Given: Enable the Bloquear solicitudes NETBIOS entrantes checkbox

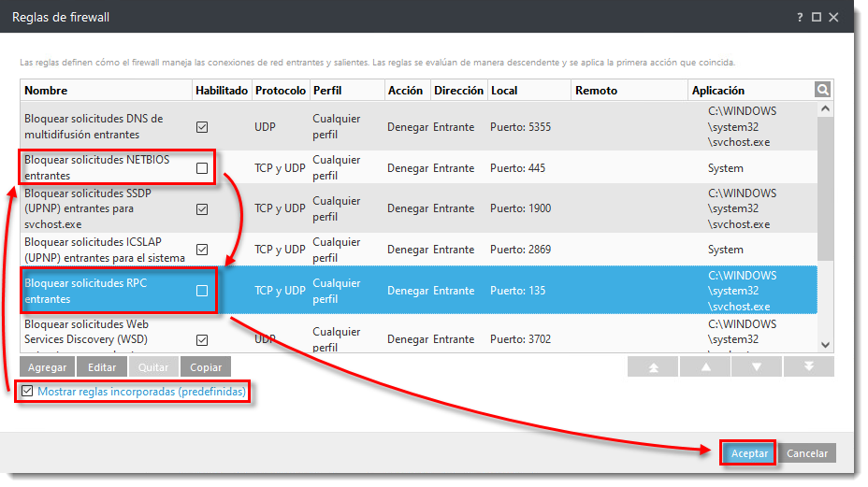Looking at the screenshot, I should [x=202, y=168].
